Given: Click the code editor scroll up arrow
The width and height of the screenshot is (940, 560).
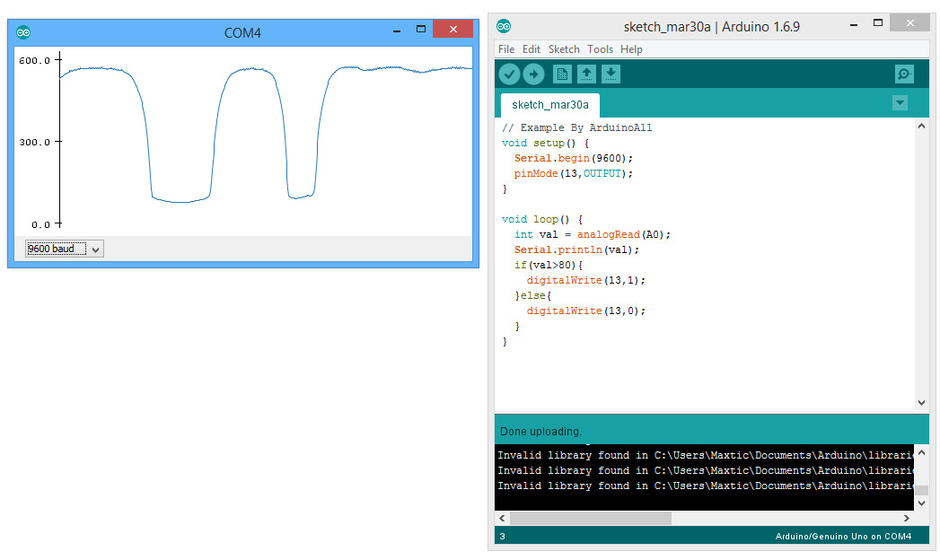Looking at the screenshot, I should pyautogui.click(x=921, y=127).
